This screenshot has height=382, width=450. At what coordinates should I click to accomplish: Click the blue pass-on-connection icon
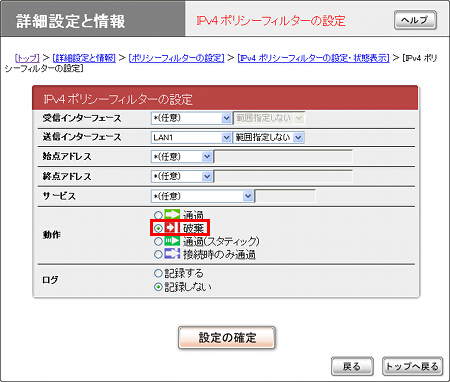point(172,254)
